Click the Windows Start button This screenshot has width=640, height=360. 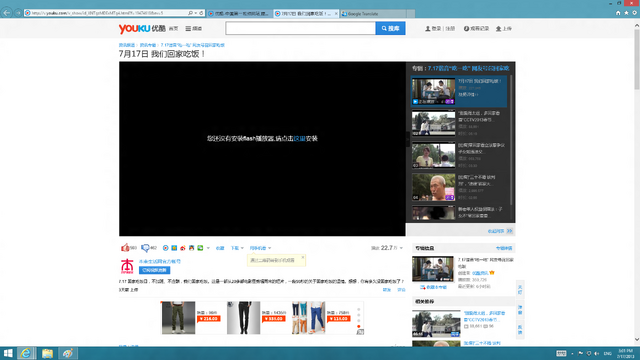tap(8, 353)
